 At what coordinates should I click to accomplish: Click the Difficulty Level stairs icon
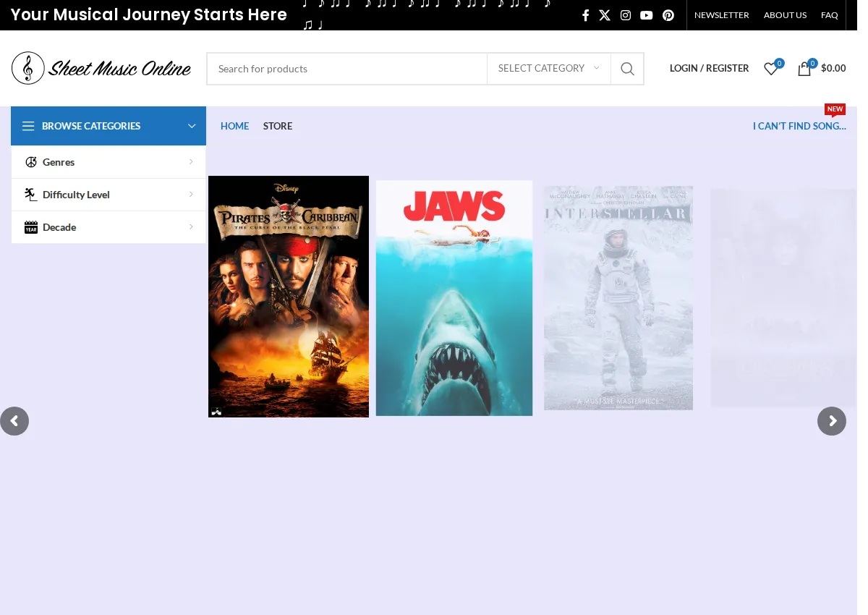(x=31, y=195)
